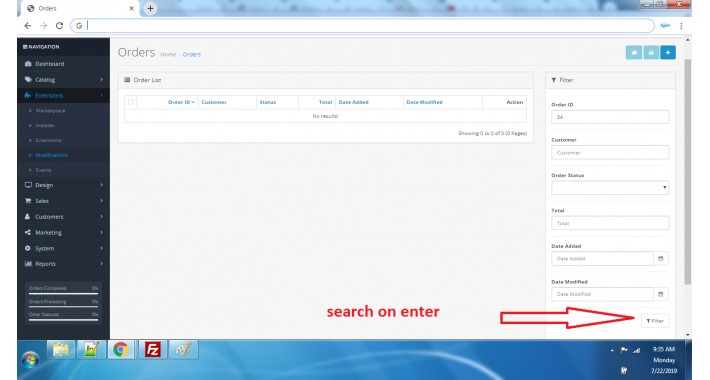Click the System gear icon
The width and height of the screenshot is (710, 380).
(28, 248)
